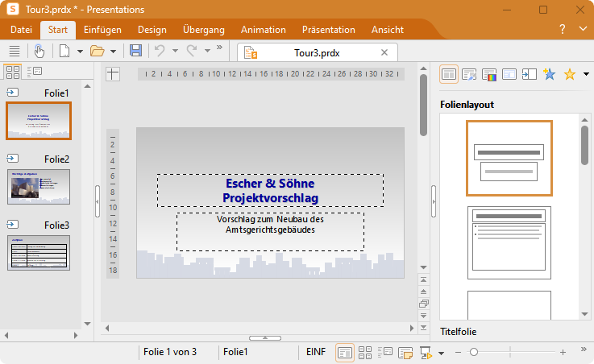Show the second sidebar panel icon with pencil

click(469, 74)
